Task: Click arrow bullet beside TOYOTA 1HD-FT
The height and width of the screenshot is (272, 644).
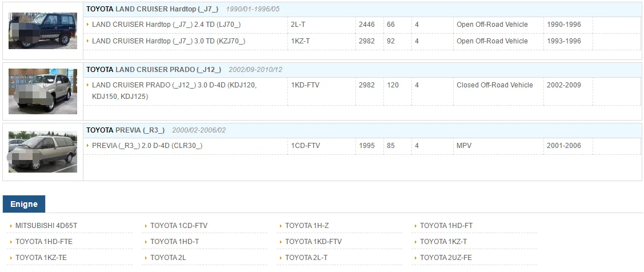Action: point(415,226)
